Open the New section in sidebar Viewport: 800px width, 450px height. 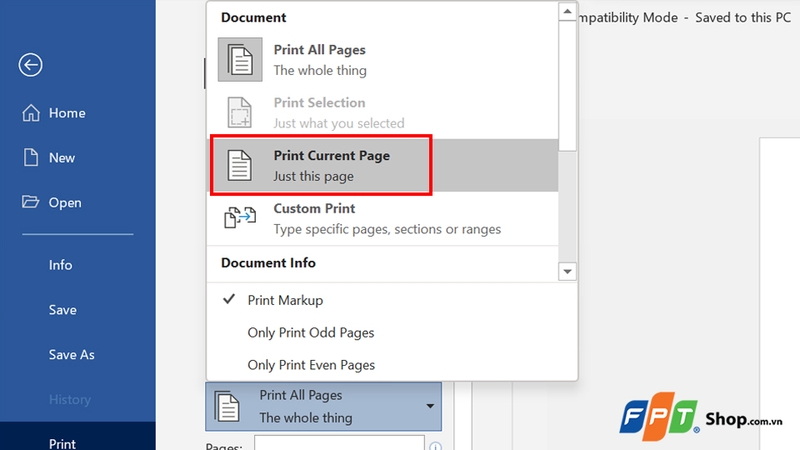[78, 158]
